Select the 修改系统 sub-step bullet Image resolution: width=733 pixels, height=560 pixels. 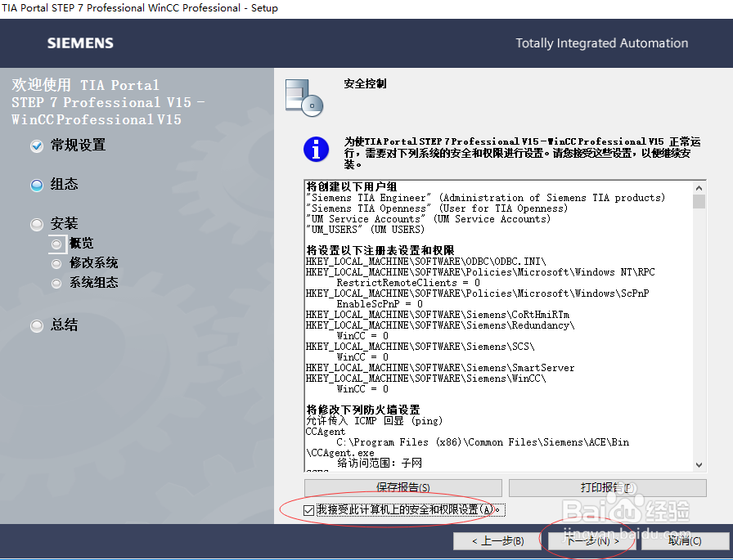(56, 264)
